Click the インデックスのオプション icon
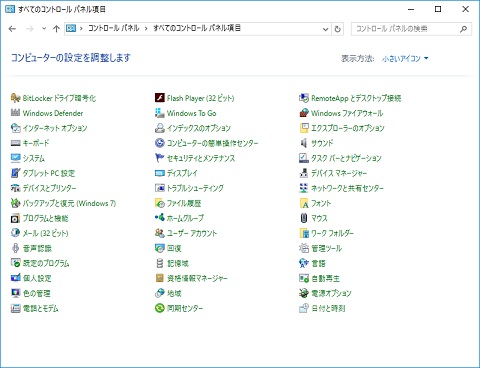This screenshot has height=368, width=480. 160,128
